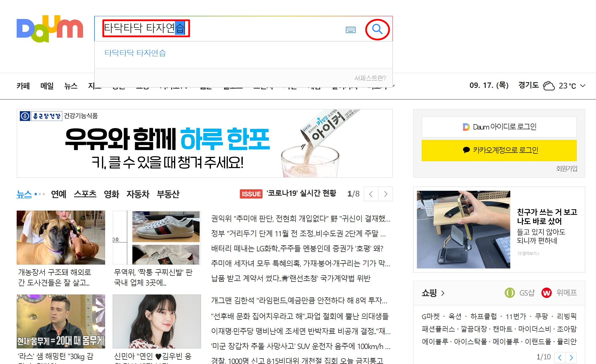596x364 pixels.
Task: Click the 종근당건강 advertiser logo
Action: point(41,116)
